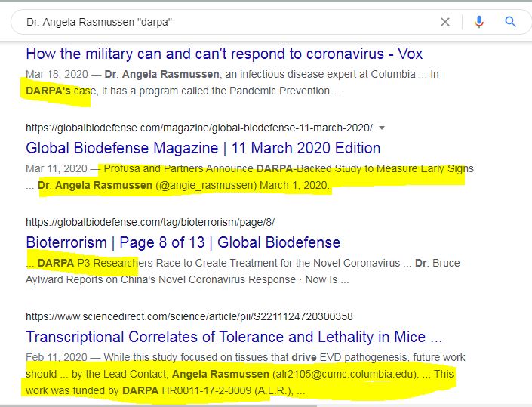Click the globalbiodefense.com/tag/bioterrorism URL text
This screenshot has width=532, height=407.
(x=150, y=222)
